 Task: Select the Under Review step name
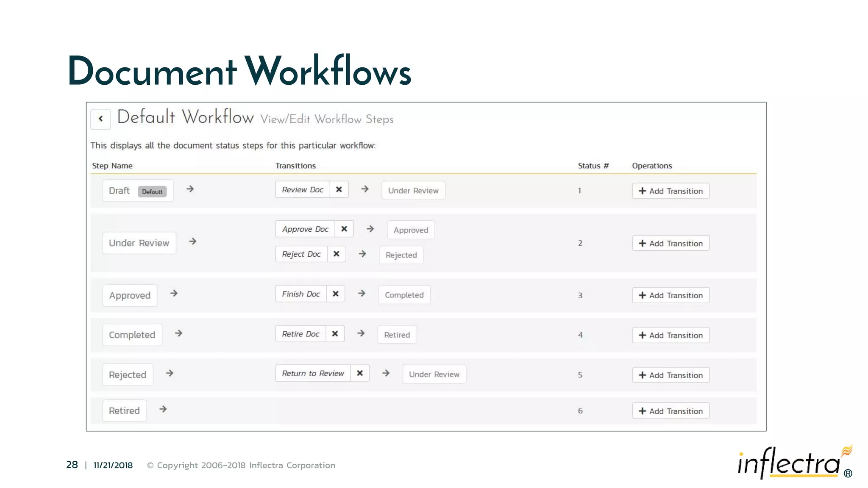(x=139, y=243)
